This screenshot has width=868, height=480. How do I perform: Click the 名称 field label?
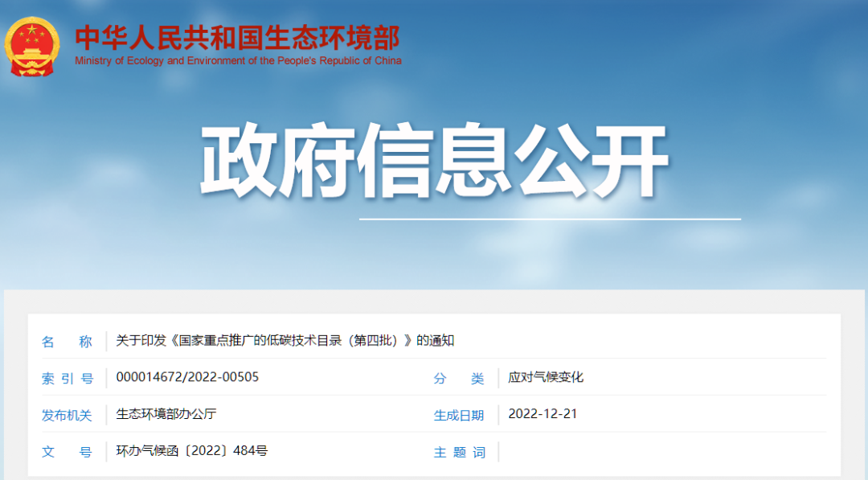[x=67, y=341]
